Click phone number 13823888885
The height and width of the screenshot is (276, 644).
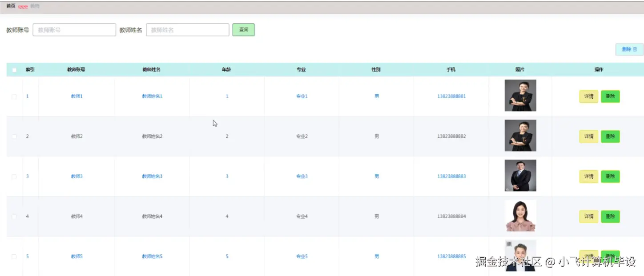click(451, 256)
